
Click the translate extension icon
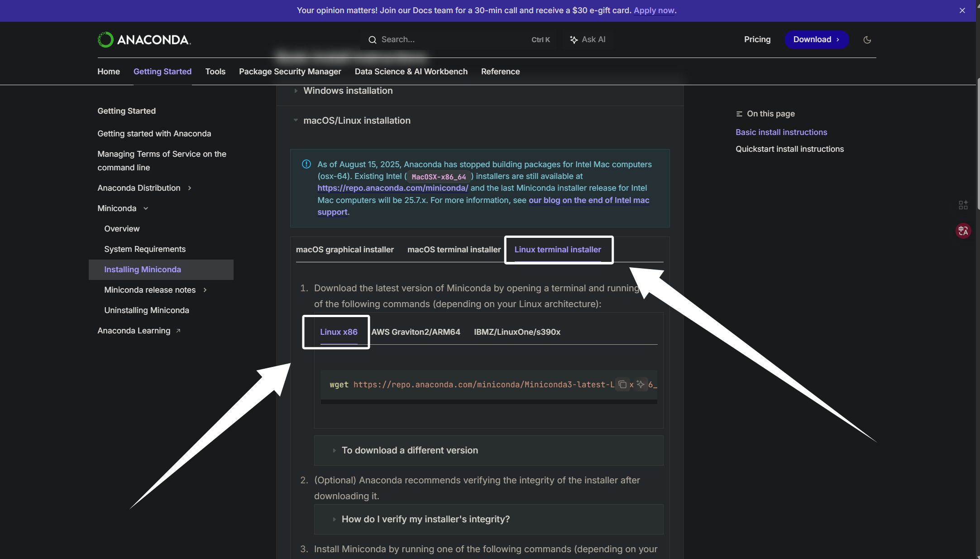[963, 231]
